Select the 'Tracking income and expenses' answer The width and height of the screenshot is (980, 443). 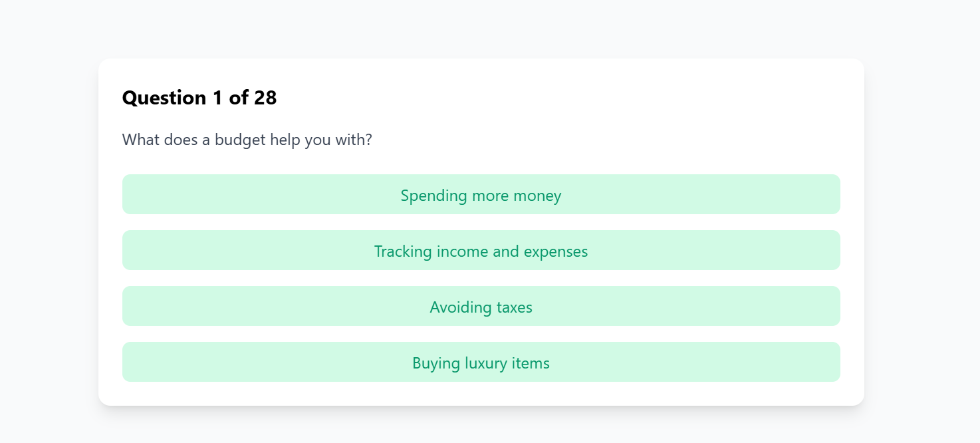tap(481, 251)
